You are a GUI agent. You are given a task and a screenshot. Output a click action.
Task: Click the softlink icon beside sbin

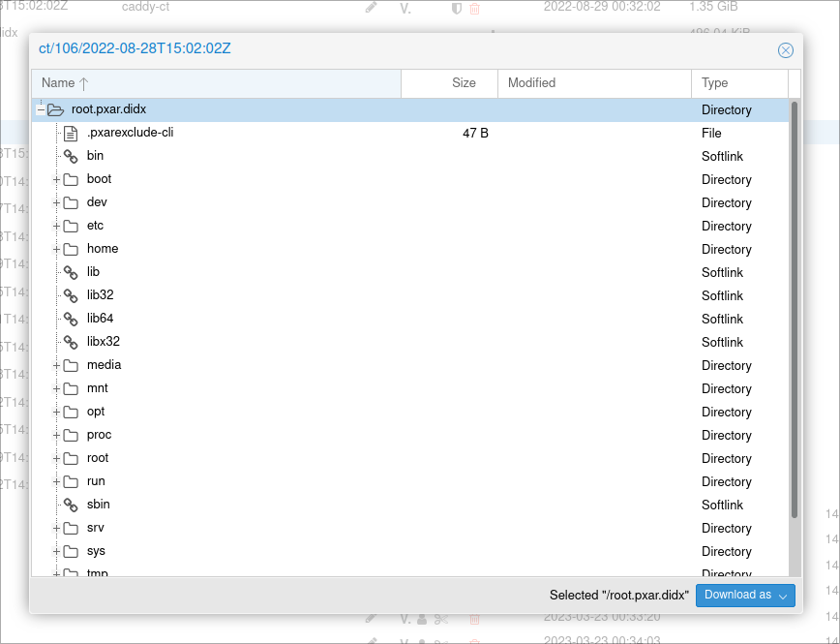(x=71, y=505)
